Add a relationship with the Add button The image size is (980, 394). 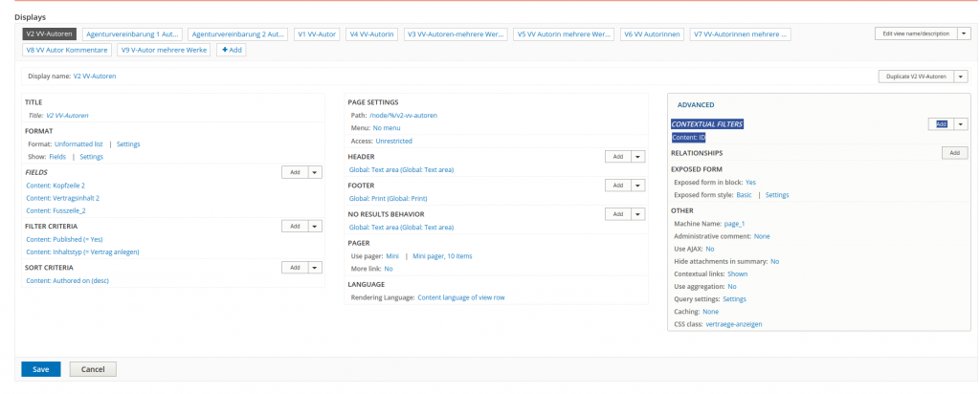click(954, 153)
